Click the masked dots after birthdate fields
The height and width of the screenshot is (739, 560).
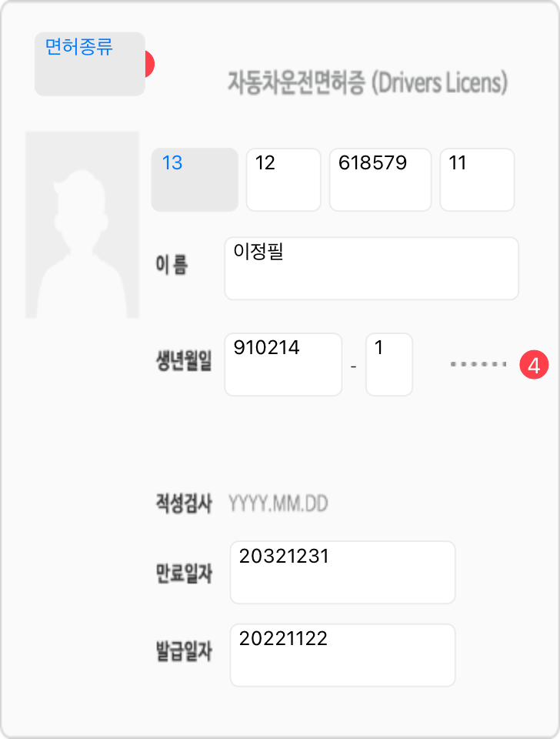point(478,364)
